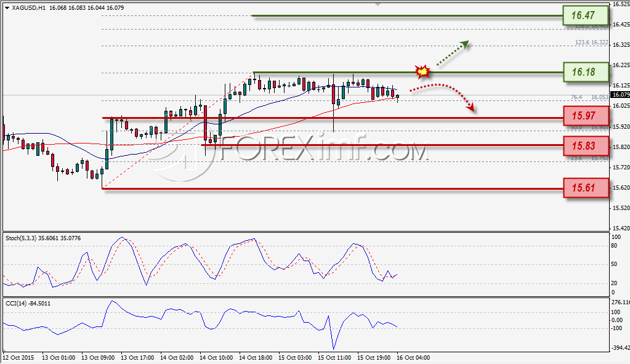Open the chart menu triangle beside XAGUSD,H1
This screenshot has width=630, height=364.
coord(7,7)
